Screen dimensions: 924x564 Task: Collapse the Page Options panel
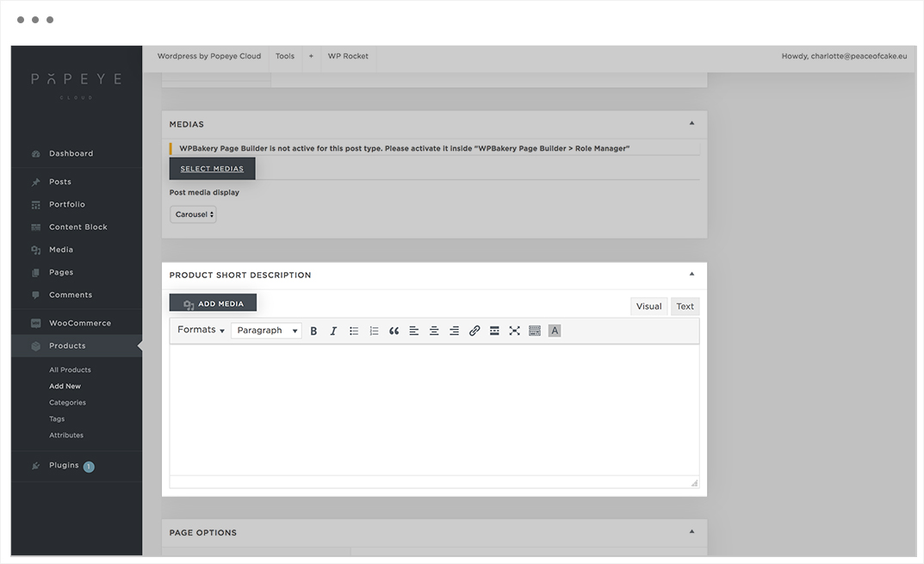click(691, 531)
